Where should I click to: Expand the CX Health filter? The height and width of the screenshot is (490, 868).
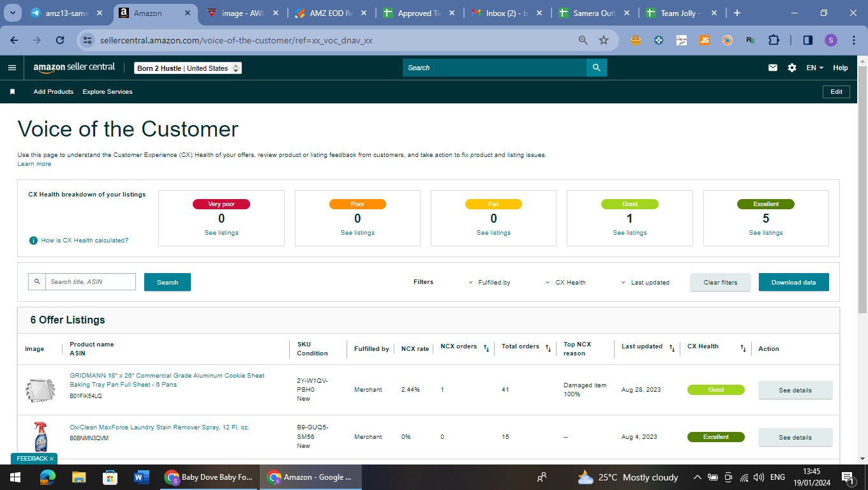[x=565, y=282]
